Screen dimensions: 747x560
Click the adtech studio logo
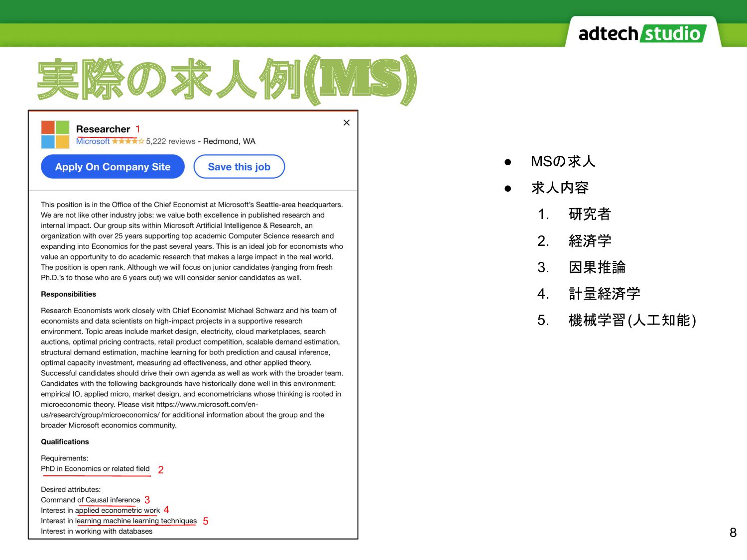(642, 33)
